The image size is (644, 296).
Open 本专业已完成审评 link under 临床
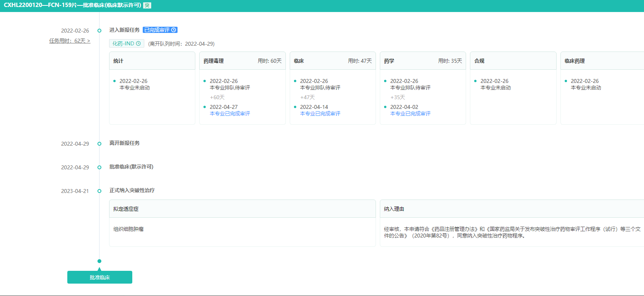click(320, 114)
